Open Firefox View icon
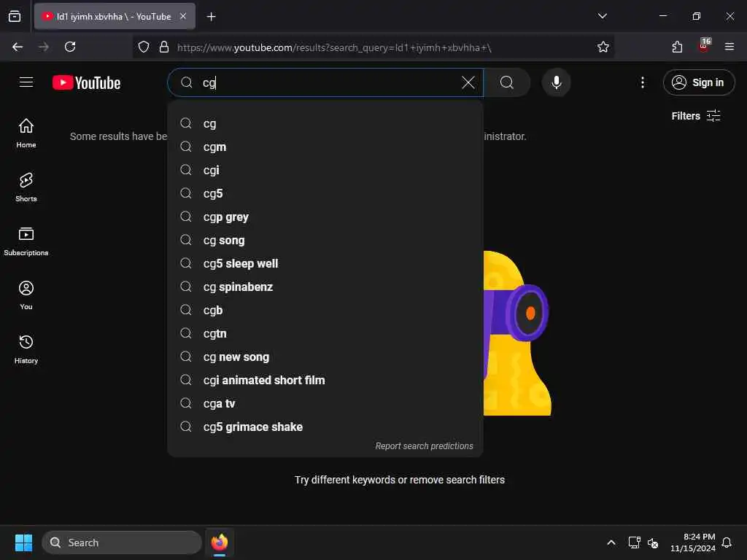Screen dimensions: 747x560 [15, 16]
